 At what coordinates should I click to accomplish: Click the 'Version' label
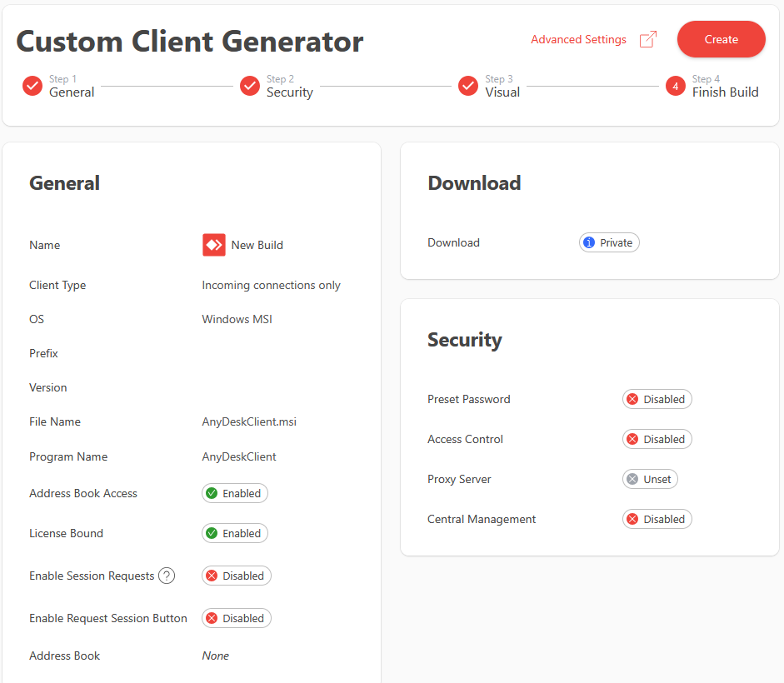[x=48, y=387]
